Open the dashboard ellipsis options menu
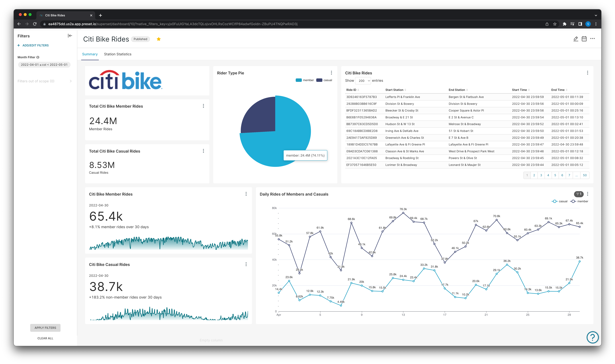Screen dimensions: 615x364 tap(592, 38)
